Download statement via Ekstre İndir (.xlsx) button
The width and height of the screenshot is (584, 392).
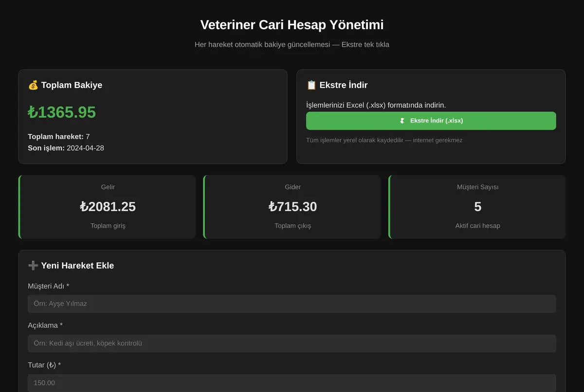(x=431, y=121)
